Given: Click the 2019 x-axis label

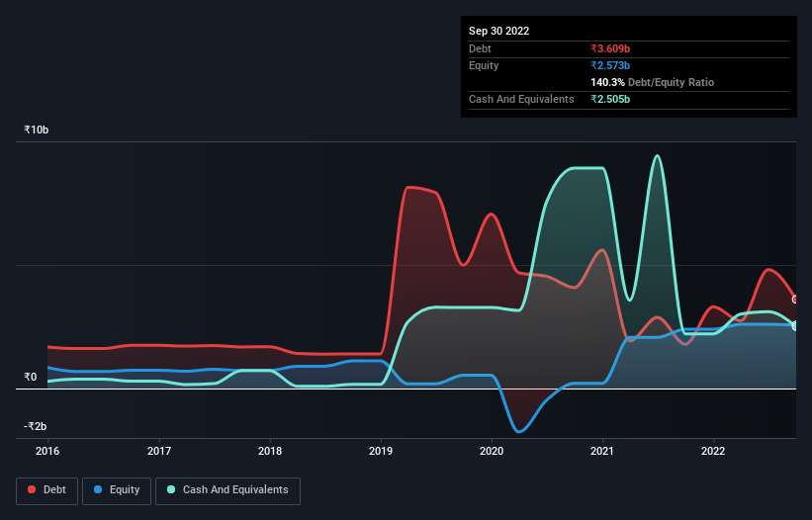Looking at the screenshot, I should [x=381, y=451].
